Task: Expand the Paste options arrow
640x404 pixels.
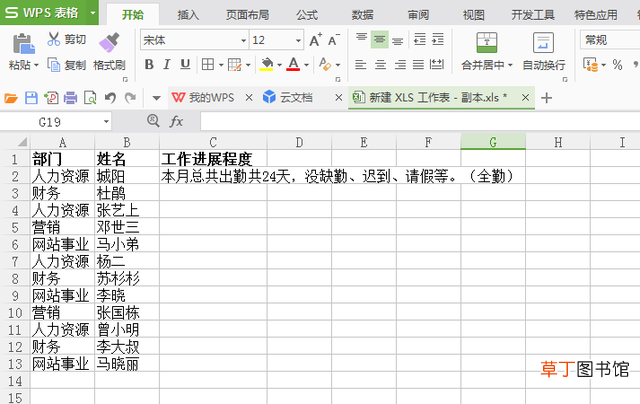Action: [36, 65]
